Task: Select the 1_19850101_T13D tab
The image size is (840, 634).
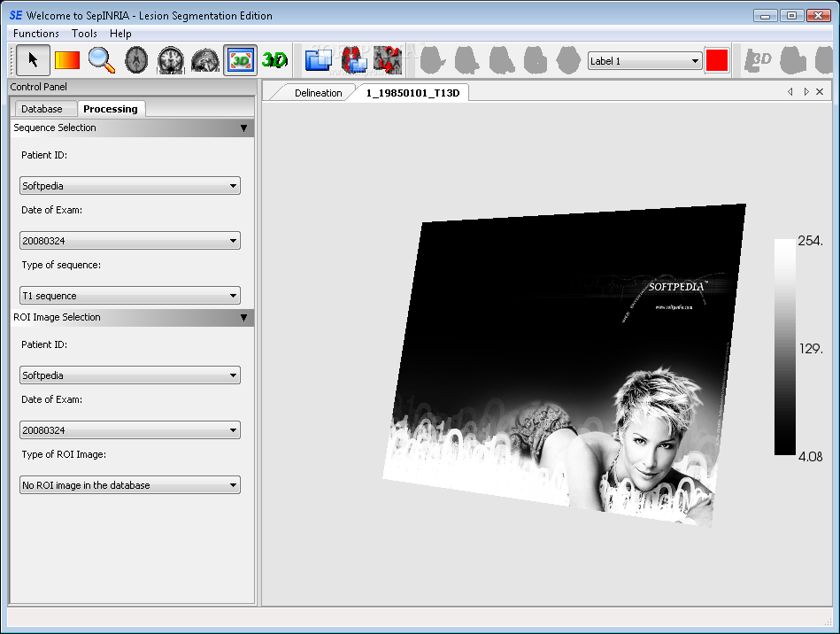Action: tap(412, 93)
